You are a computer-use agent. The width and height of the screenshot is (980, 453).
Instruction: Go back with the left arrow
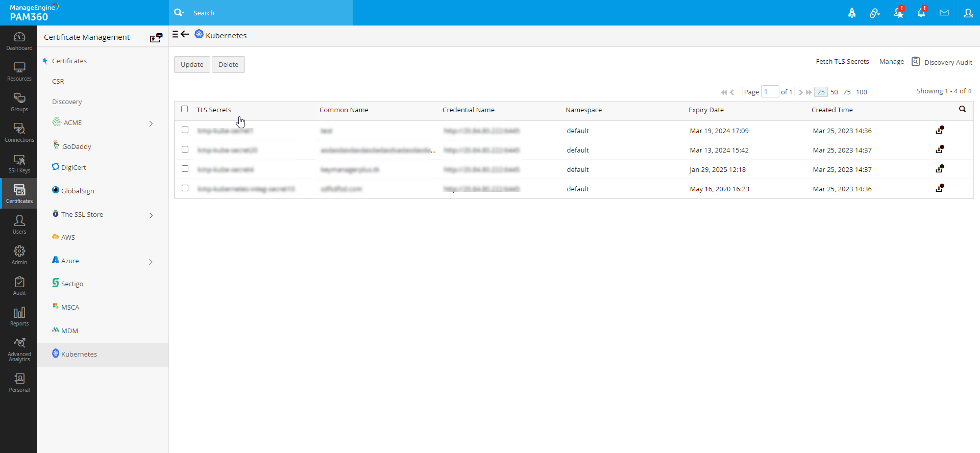tap(185, 34)
